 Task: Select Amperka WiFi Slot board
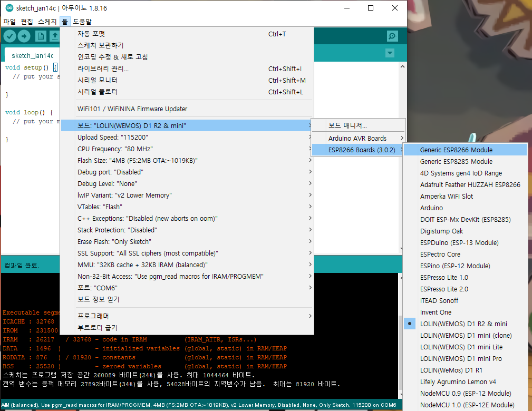466,197
